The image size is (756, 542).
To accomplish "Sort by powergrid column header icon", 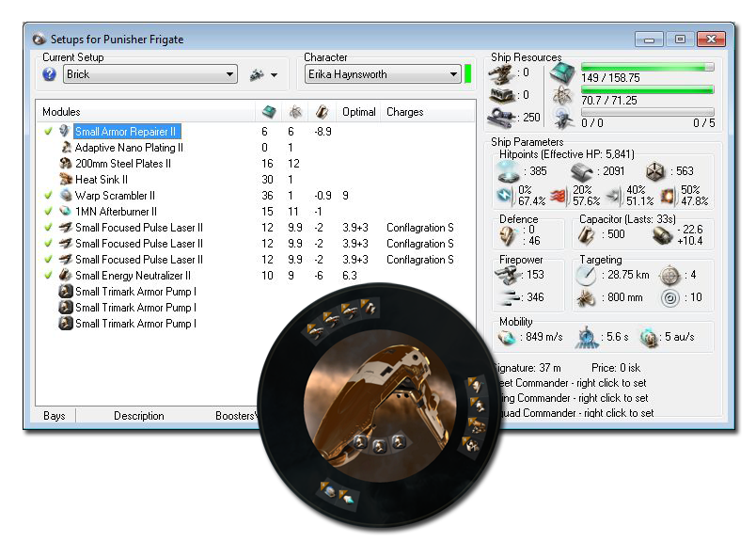I will coord(295,112).
